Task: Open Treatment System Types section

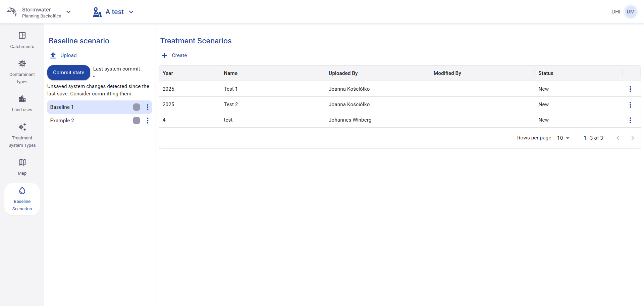Action: tap(22, 135)
